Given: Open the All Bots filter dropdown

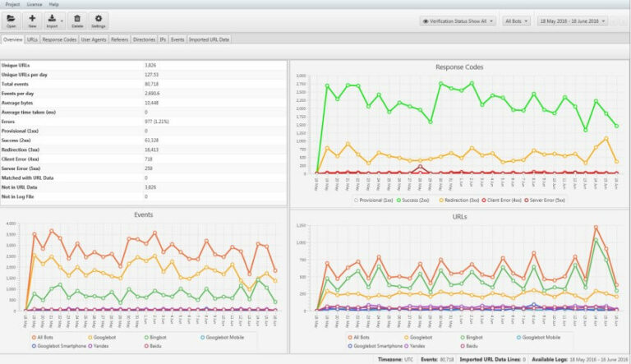Looking at the screenshot, I should (516, 21).
